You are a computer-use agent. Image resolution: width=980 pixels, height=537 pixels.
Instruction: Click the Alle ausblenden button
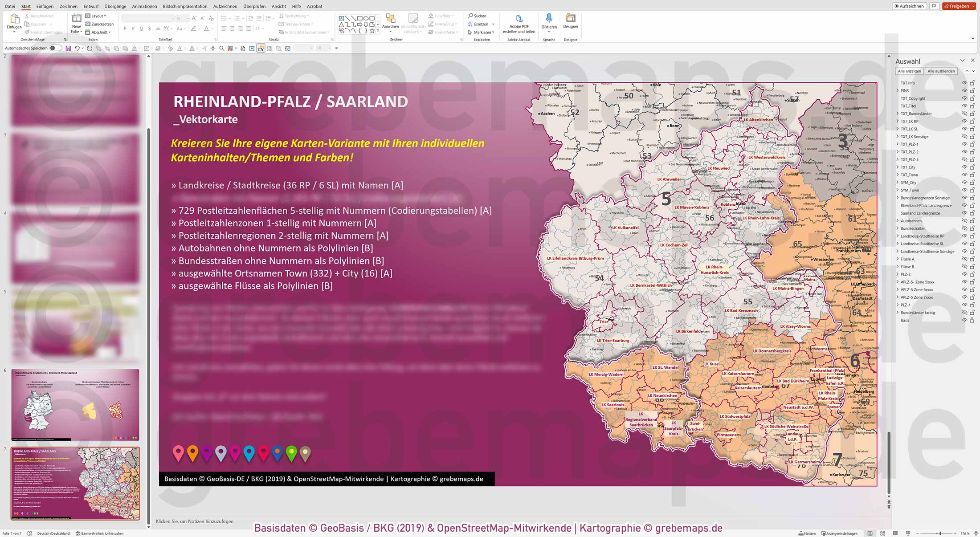point(941,70)
